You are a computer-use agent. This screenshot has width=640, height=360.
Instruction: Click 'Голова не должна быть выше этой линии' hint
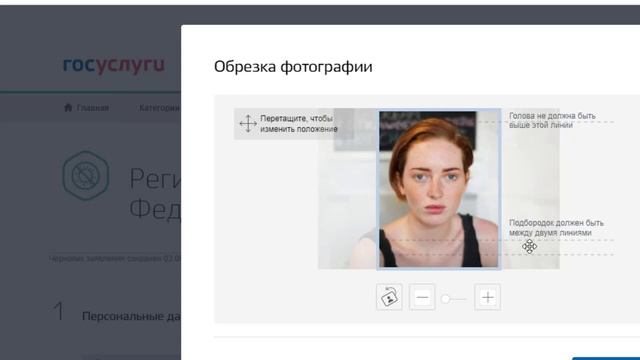pyautogui.click(x=552, y=120)
